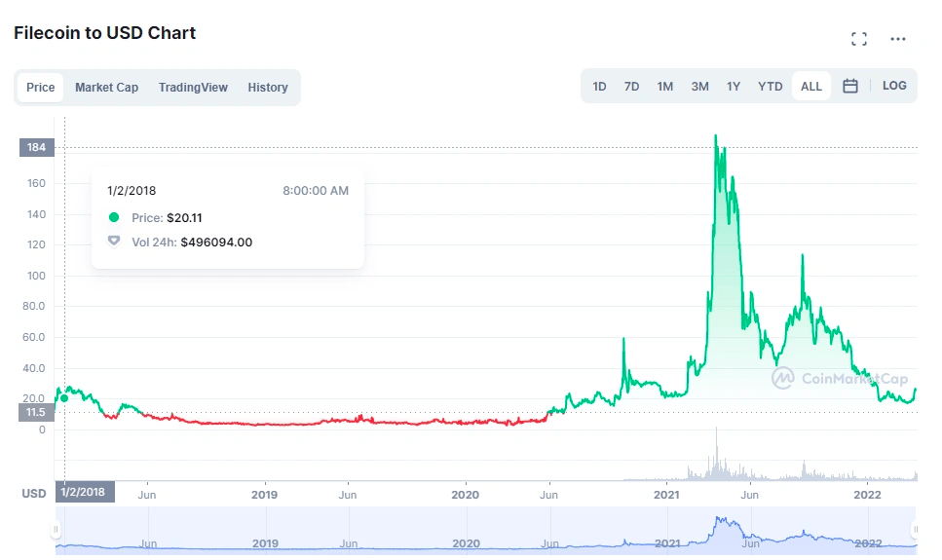Image resolution: width=942 pixels, height=560 pixels.
Task: Click the 184 price label on y-axis
Action: click(37, 147)
